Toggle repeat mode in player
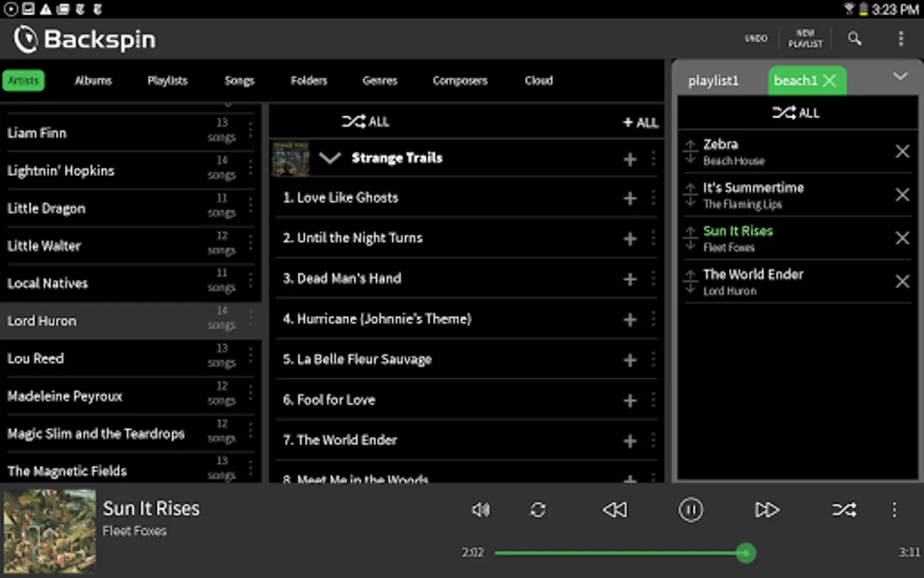This screenshot has height=578, width=924. (538, 510)
